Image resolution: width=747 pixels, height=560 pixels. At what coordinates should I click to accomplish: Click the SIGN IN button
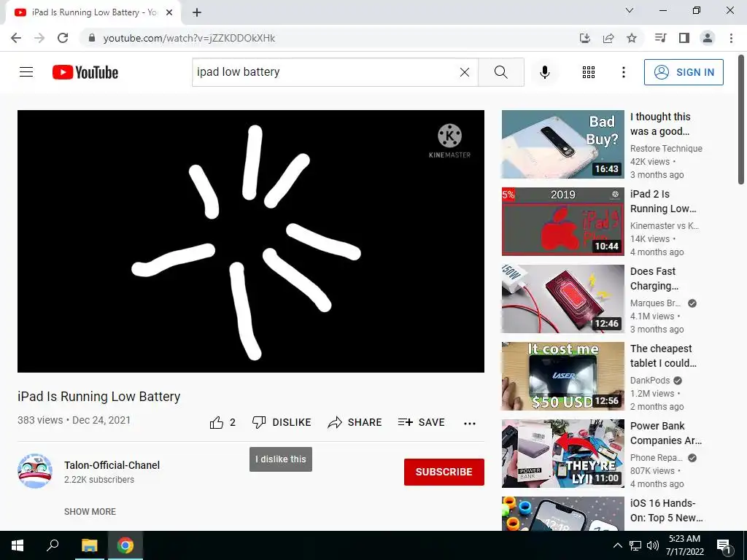[684, 72]
